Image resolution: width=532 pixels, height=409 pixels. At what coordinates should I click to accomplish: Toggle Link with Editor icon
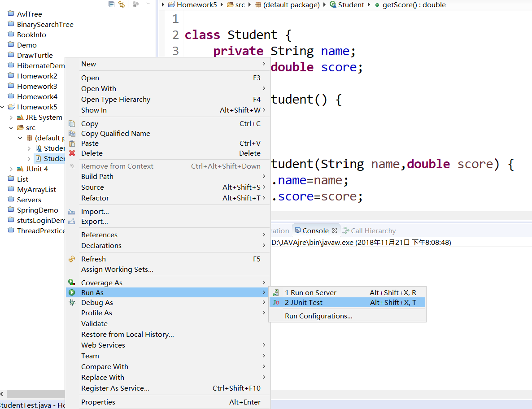[x=122, y=4]
